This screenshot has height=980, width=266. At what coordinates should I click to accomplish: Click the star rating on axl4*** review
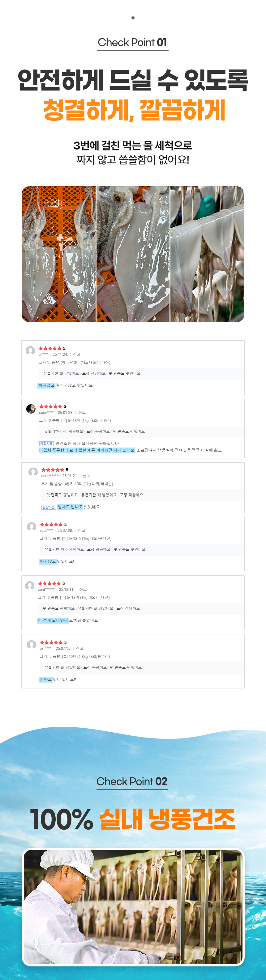(x=51, y=642)
